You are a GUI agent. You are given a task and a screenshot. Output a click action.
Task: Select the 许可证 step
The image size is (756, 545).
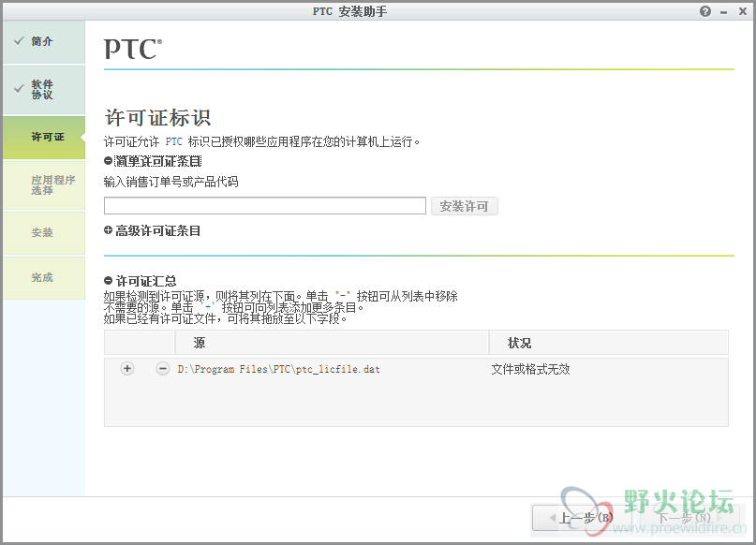(44, 138)
